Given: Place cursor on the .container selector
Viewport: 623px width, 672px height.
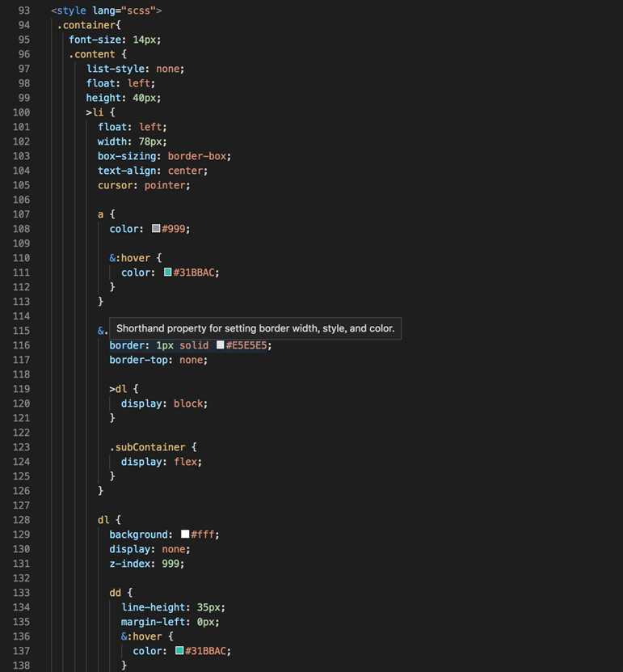Looking at the screenshot, I should 86,25.
